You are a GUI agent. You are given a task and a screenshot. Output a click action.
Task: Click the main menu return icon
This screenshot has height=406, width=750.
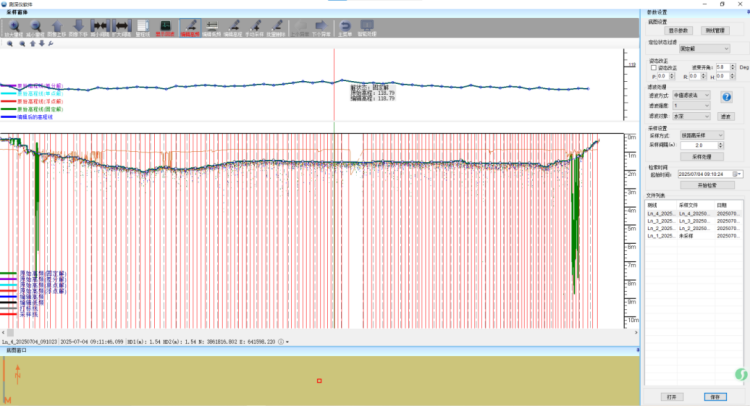(345, 28)
